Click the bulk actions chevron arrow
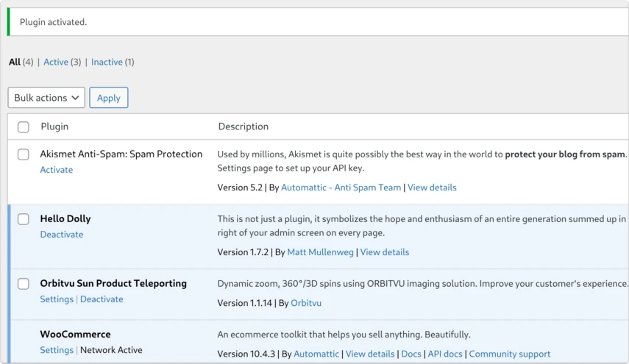This screenshot has height=364, width=629. coord(75,97)
